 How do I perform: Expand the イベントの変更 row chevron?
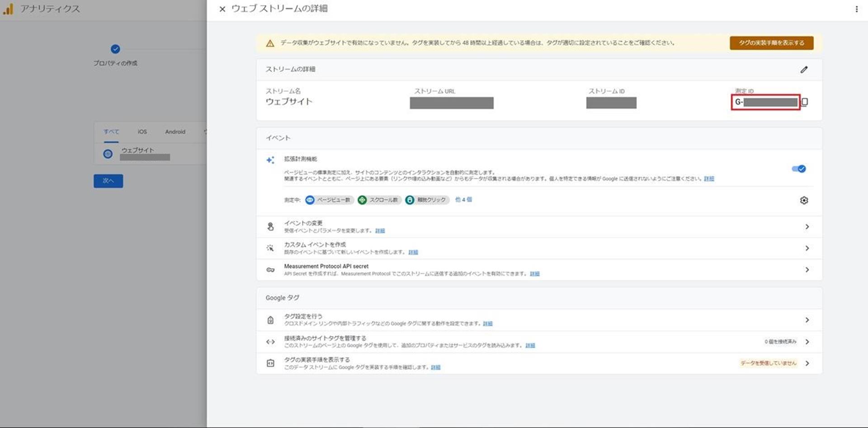tap(807, 227)
